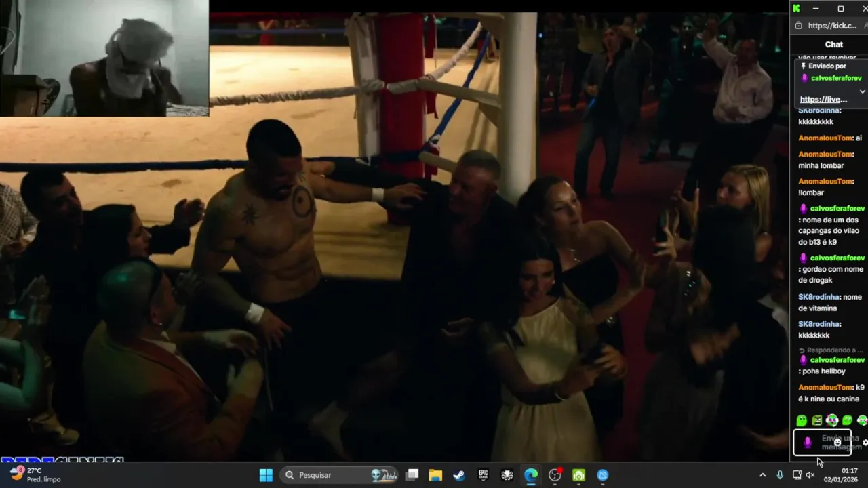Click the 'minha lombar' chat message text
The image size is (868, 488).
tap(821, 165)
